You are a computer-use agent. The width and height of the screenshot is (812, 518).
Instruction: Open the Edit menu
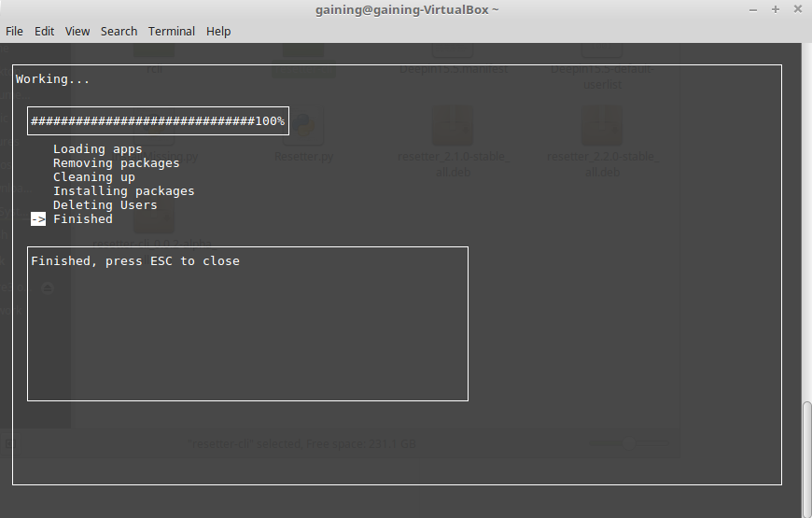coord(44,31)
